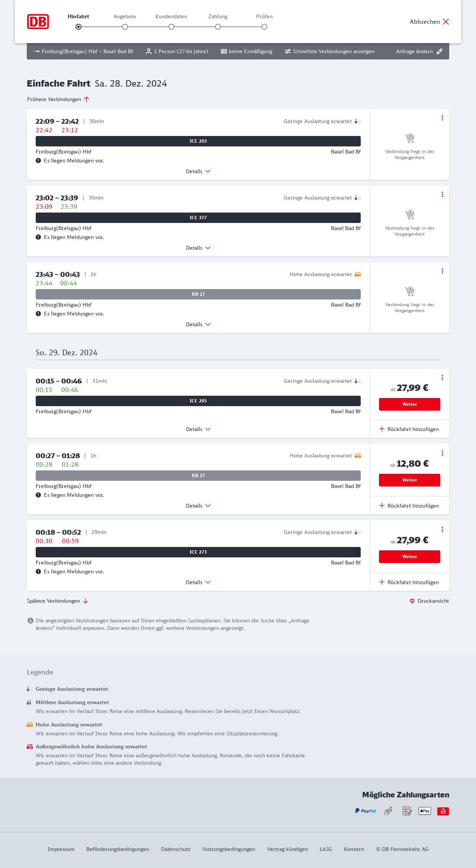Open the three-dot menu for ICE 203
This screenshot has height=868, width=476.
pyautogui.click(x=442, y=118)
